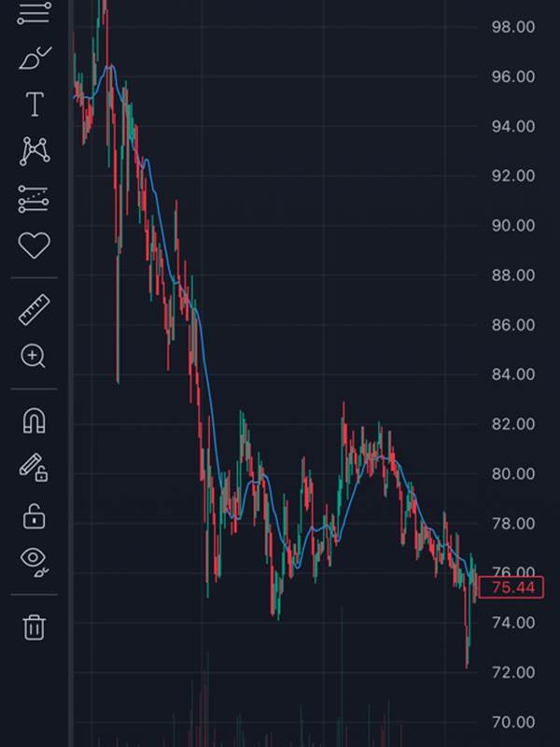Click the 92.00 price axis label
560x747 pixels.
513,176
